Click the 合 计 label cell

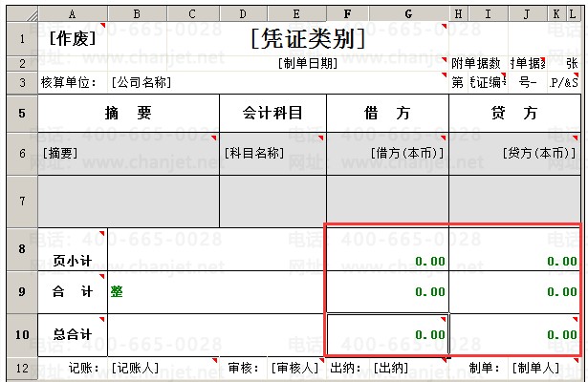tap(73, 292)
